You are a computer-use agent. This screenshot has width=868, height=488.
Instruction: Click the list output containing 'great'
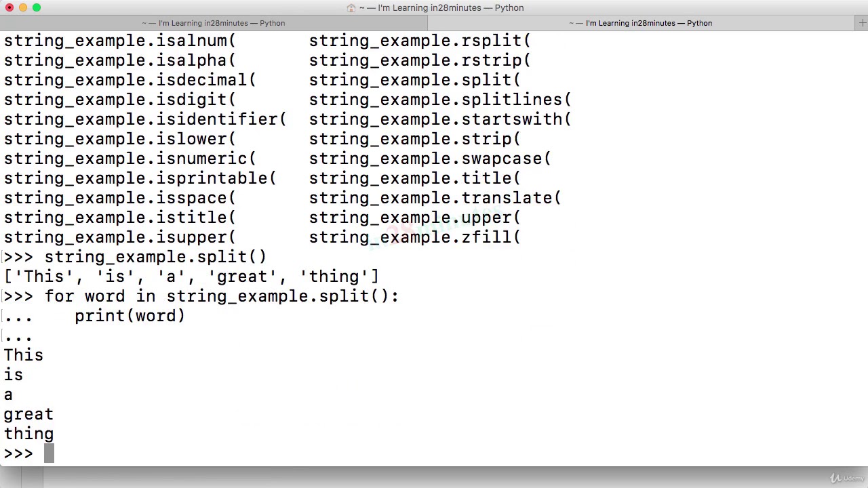point(191,277)
